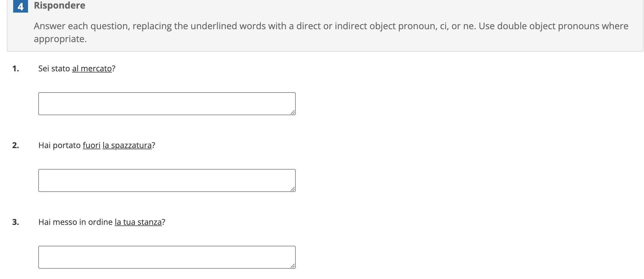The image size is (644, 279).
Task: Click the Rispondere section heading
Action: (59, 5)
